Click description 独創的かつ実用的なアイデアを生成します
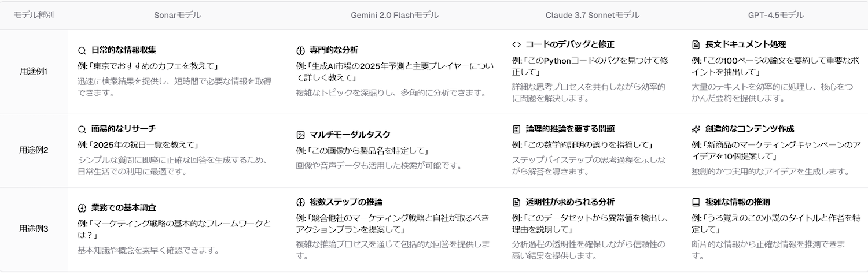 pyautogui.click(x=770, y=172)
